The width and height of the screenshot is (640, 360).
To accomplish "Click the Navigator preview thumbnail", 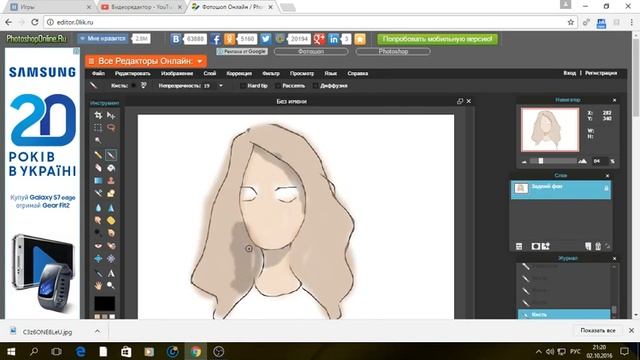I will pyautogui.click(x=550, y=130).
